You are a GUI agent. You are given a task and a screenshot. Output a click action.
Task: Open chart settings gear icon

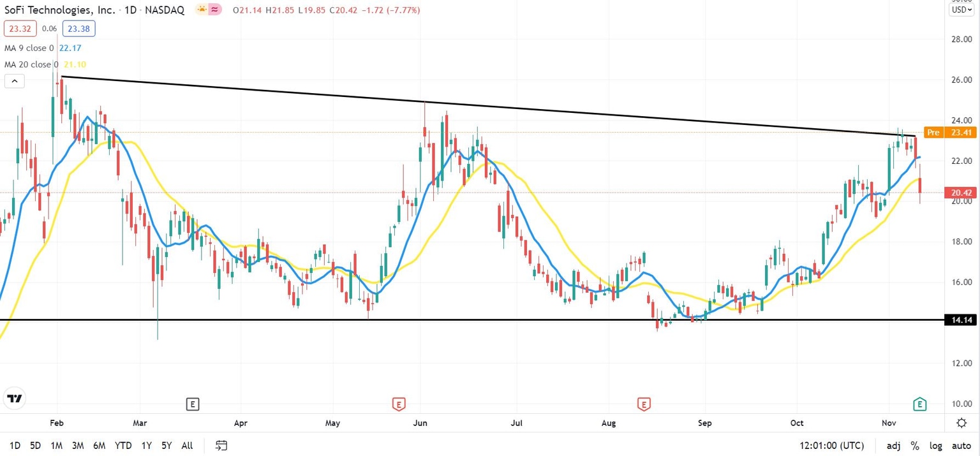961,423
